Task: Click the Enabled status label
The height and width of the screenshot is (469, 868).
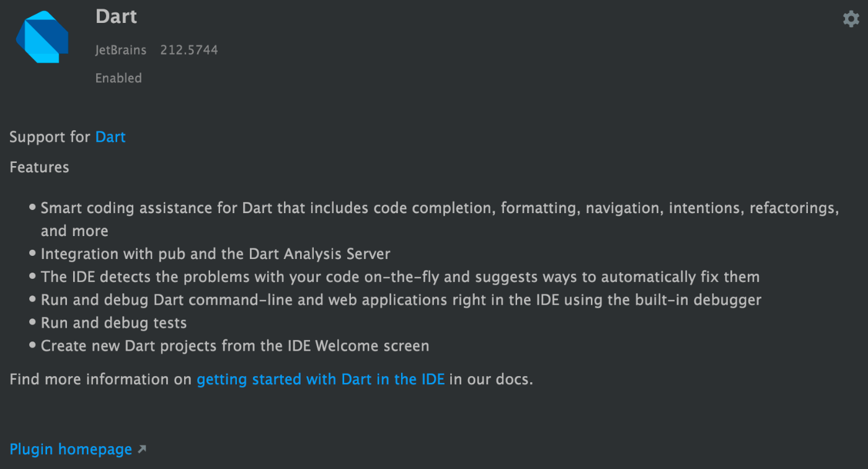Action: point(118,78)
